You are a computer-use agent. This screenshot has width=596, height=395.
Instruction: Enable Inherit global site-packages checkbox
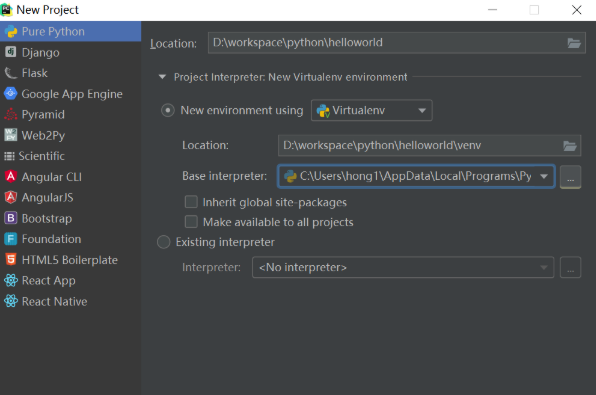click(x=191, y=202)
